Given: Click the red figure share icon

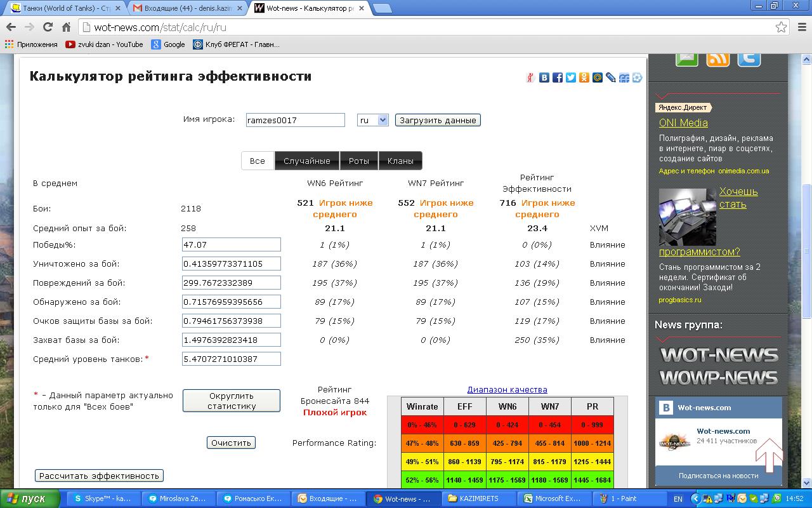Looking at the screenshot, I should (x=531, y=77).
